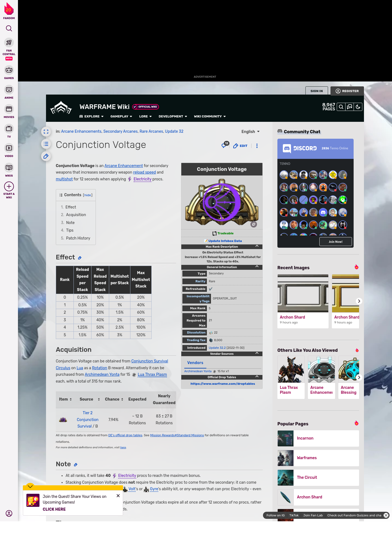Open the page comments bubble icon
Viewport: 392px width, 545px height.
(x=224, y=146)
